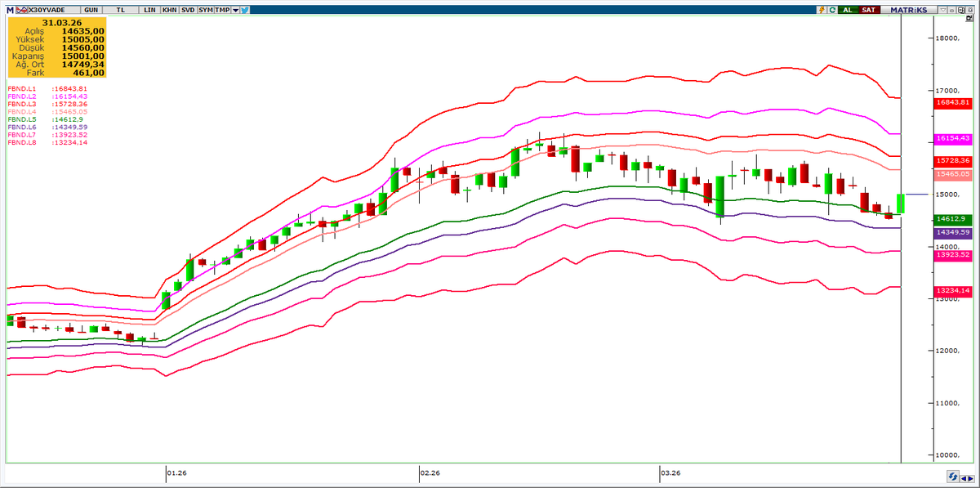Select the GUN period button

[x=91, y=10]
